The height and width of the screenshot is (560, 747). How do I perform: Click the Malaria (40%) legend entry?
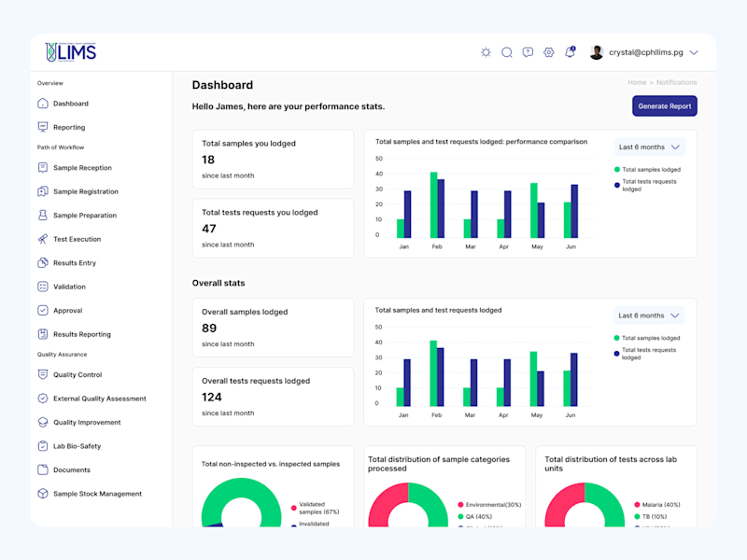click(x=657, y=505)
